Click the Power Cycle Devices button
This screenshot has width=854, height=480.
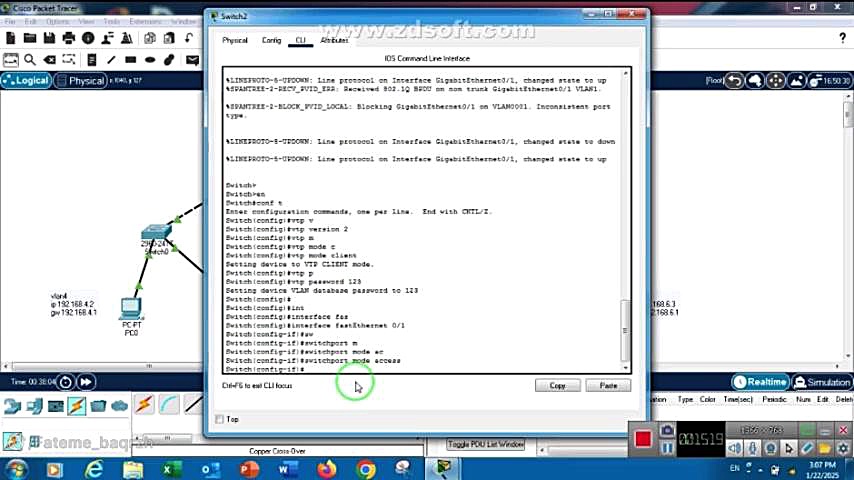tap(65, 382)
